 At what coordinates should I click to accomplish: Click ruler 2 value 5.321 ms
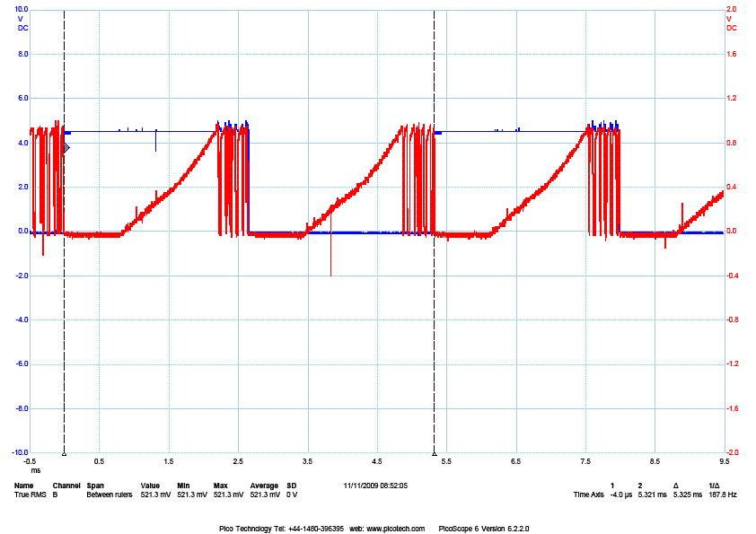(651, 495)
